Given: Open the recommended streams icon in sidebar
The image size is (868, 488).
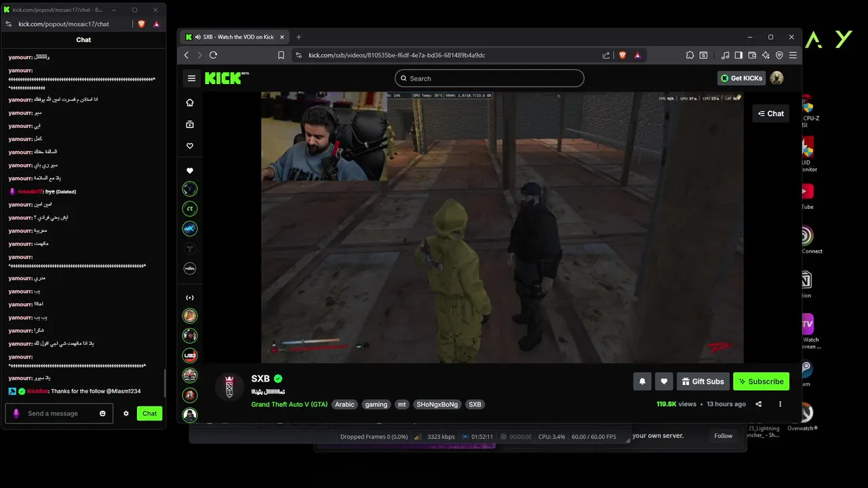Looking at the screenshot, I should pyautogui.click(x=190, y=298).
